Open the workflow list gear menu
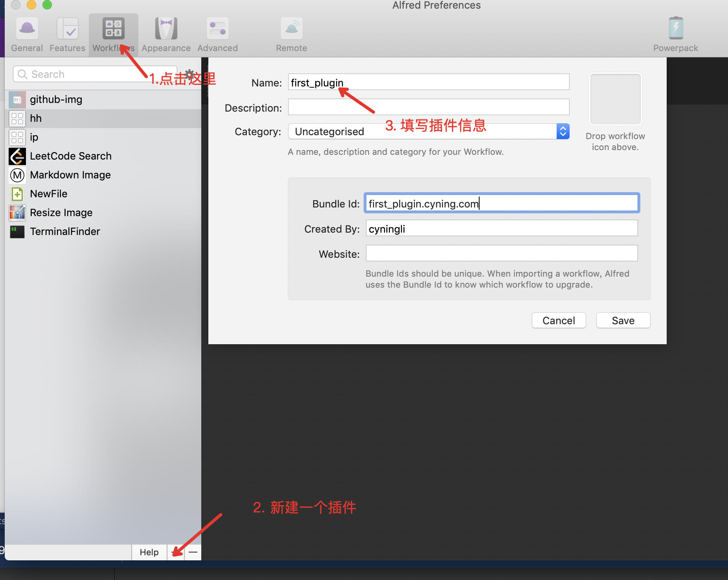728x580 pixels. coord(189,74)
